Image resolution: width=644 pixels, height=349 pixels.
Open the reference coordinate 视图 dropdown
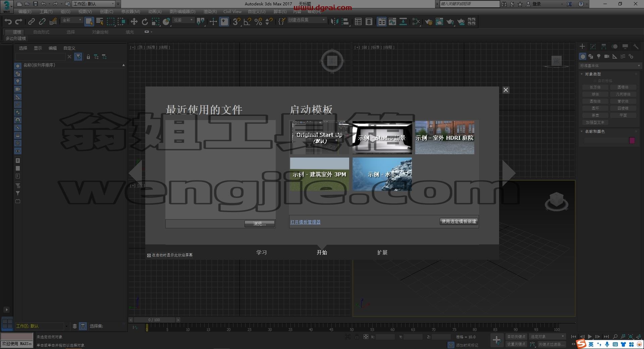pos(183,20)
